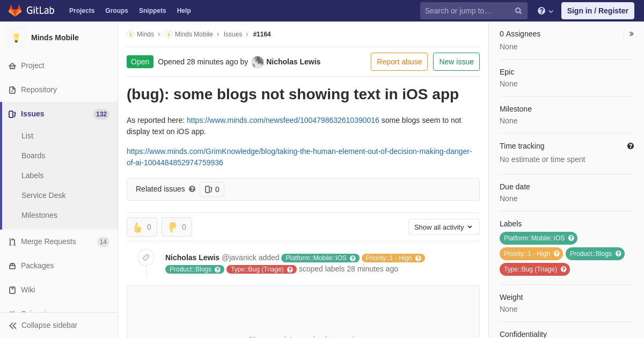Click help icon on activity Type::Bug (Triage) label

pos(290,269)
